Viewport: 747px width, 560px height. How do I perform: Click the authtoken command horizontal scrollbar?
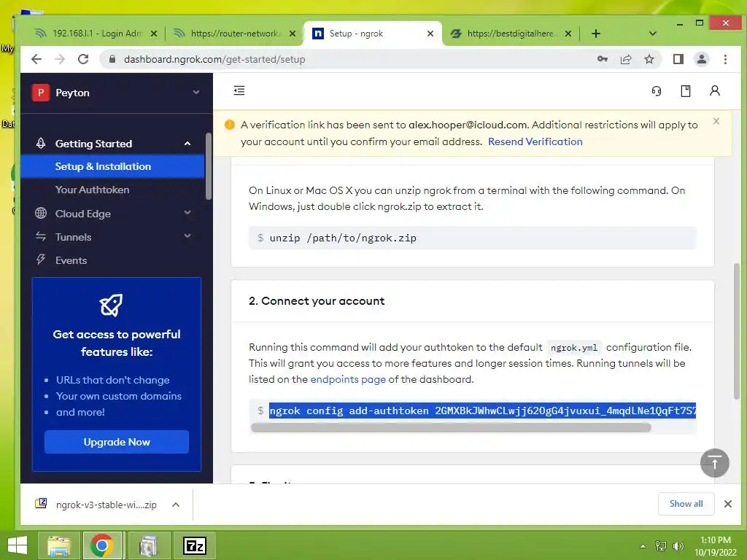click(451, 427)
